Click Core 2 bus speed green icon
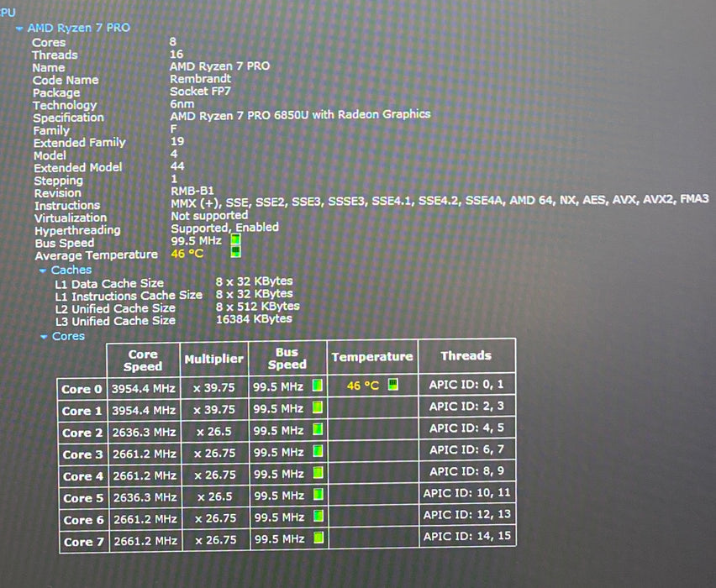The image size is (716, 588). pos(318,429)
